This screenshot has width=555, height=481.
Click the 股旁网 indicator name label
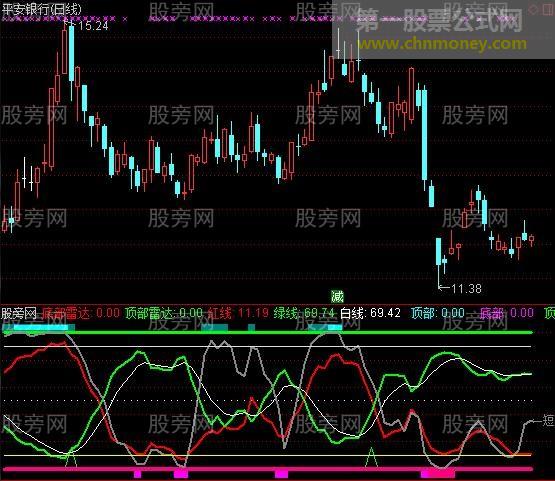(x=19, y=313)
